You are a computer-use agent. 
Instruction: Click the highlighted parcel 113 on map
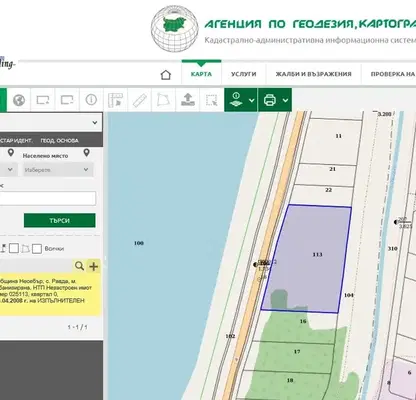(307, 258)
